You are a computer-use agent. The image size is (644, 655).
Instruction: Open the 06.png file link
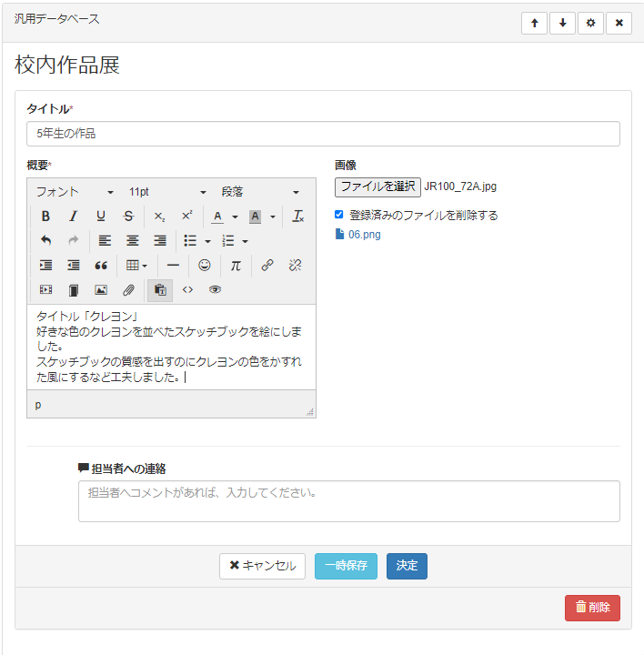(364, 235)
